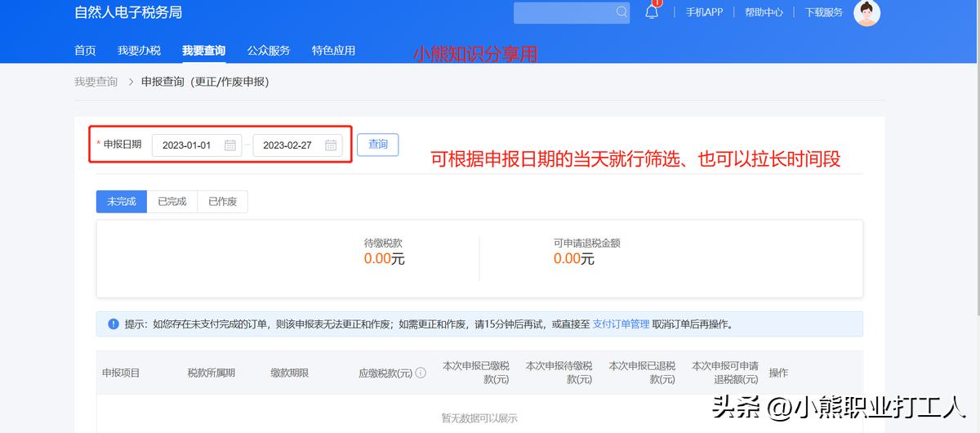980x433 pixels.
Task: Click info icon beside 应缴税款(元) column
Action: (x=421, y=373)
